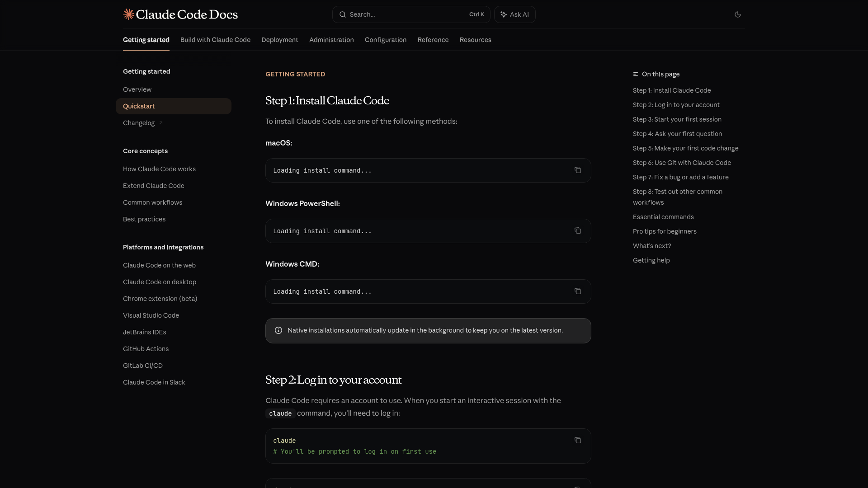Open Extend Claude Code page
This screenshot has width=868, height=488.
(x=174, y=186)
